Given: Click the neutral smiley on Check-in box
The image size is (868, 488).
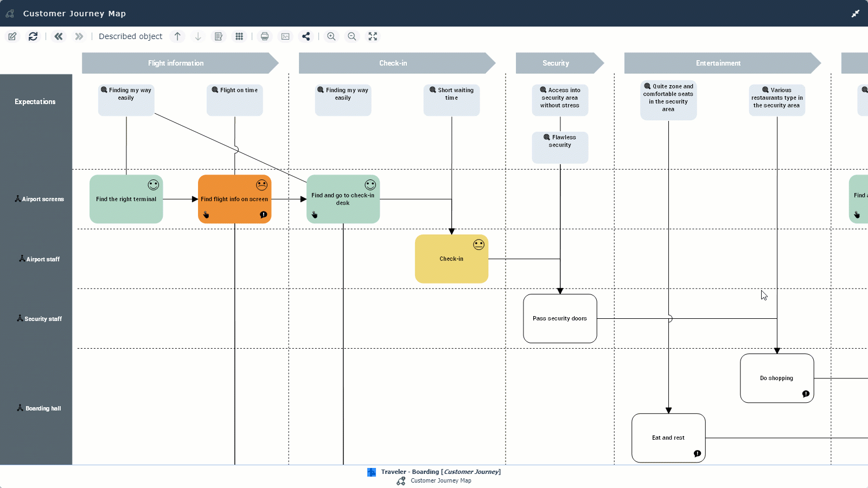Looking at the screenshot, I should point(479,245).
